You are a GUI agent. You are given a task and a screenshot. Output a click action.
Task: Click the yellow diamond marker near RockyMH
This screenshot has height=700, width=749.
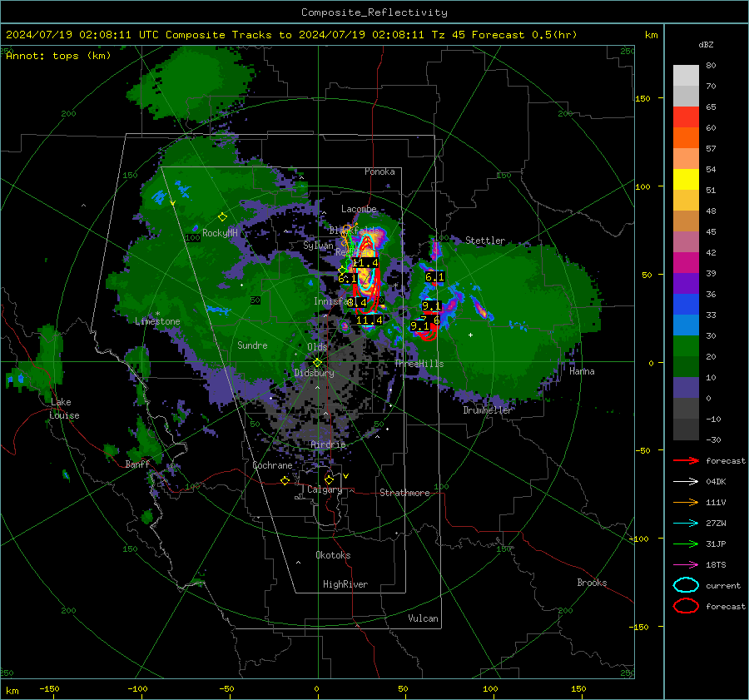click(x=222, y=217)
